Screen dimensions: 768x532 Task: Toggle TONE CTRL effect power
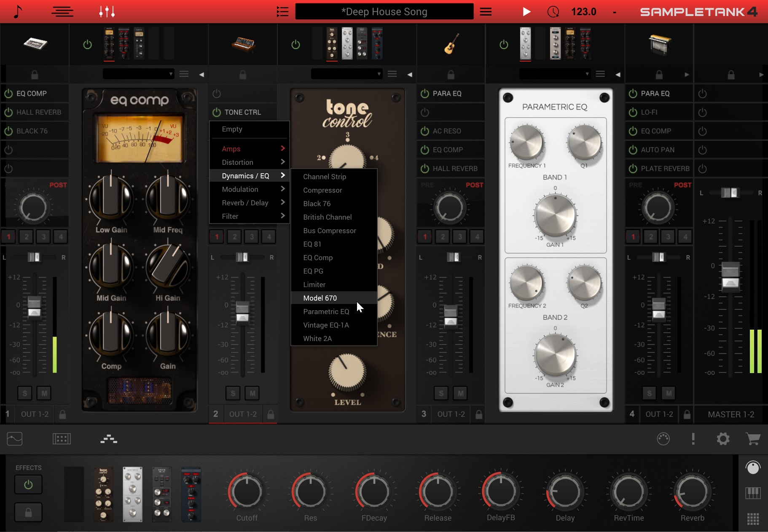tap(217, 112)
